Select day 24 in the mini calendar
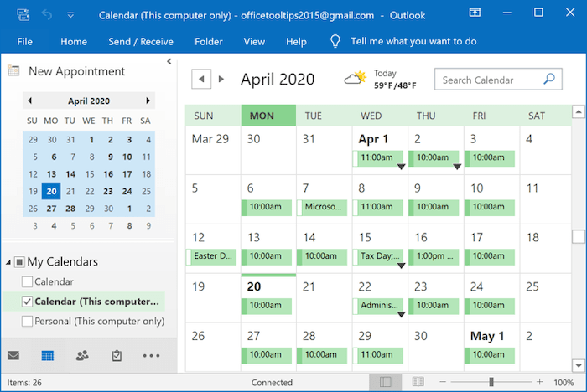 [x=127, y=191]
